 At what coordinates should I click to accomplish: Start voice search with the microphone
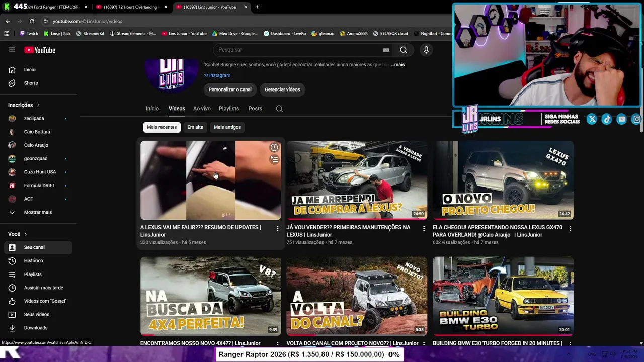click(x=426, y=50)
